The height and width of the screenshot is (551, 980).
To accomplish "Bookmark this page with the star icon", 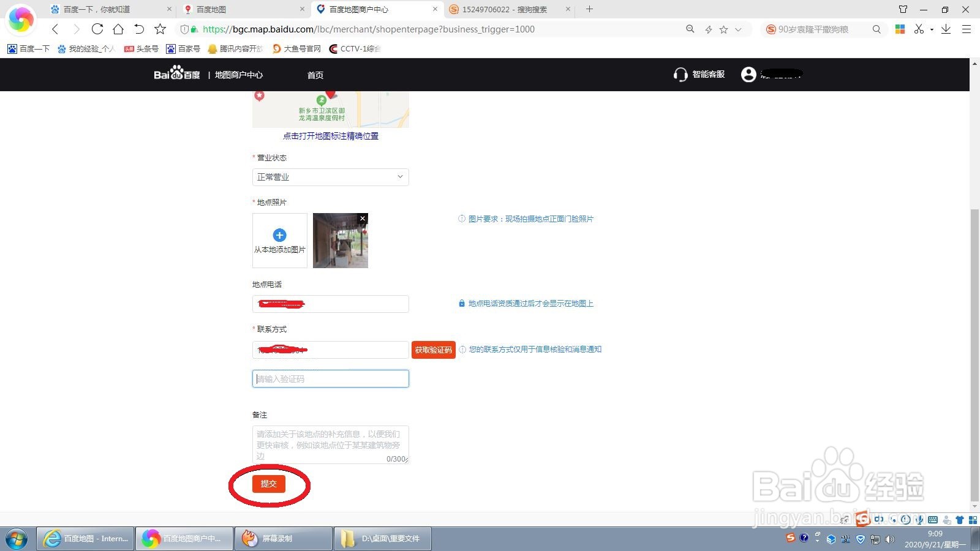I will pyautogui.click(x=160, y=29).
